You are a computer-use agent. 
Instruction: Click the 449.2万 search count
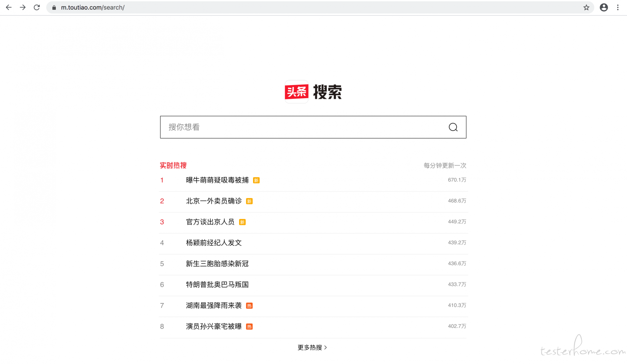click(457, 221)
